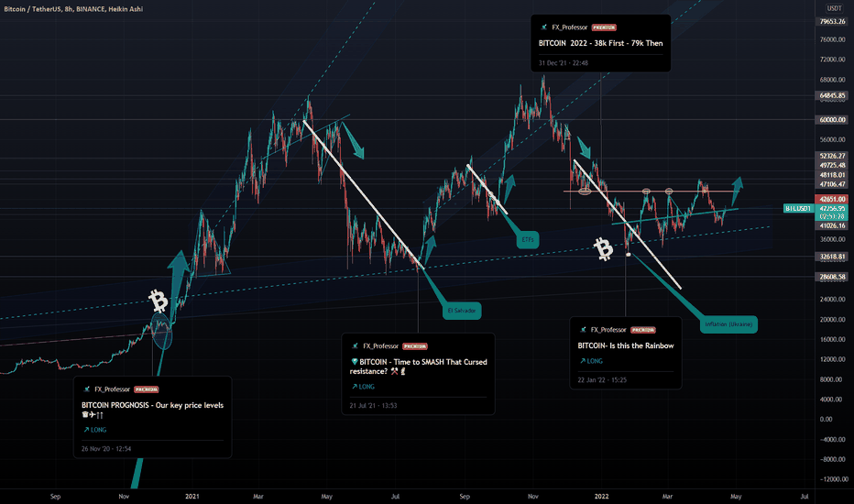Click the chart title 'Bitcoin / TetherUS, 8h, BINANCE, Heikin Ashi'
Image resolution: width=854 pixels, height=504 pixels.
click(x=73, y=9)
